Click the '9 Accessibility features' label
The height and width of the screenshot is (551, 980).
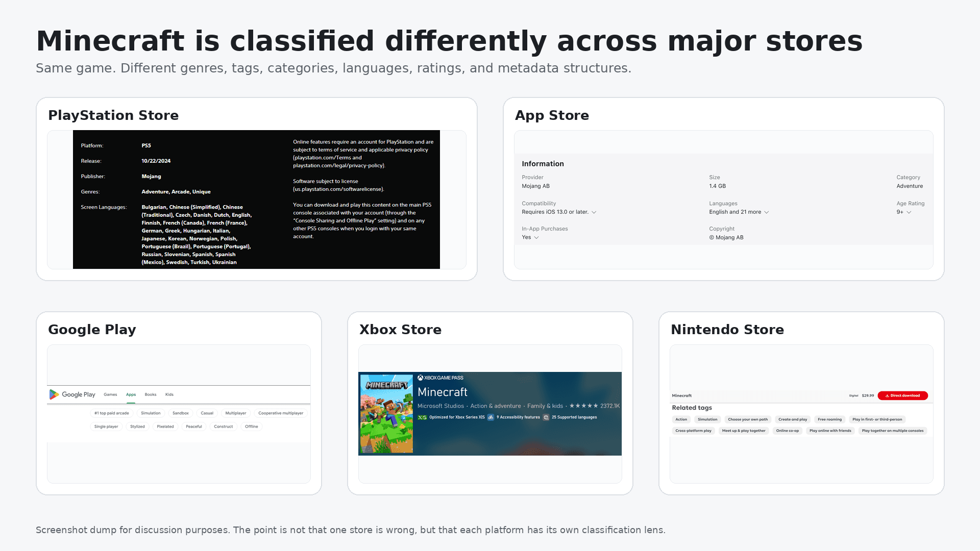pyautogui.click(x=518, y=417)
